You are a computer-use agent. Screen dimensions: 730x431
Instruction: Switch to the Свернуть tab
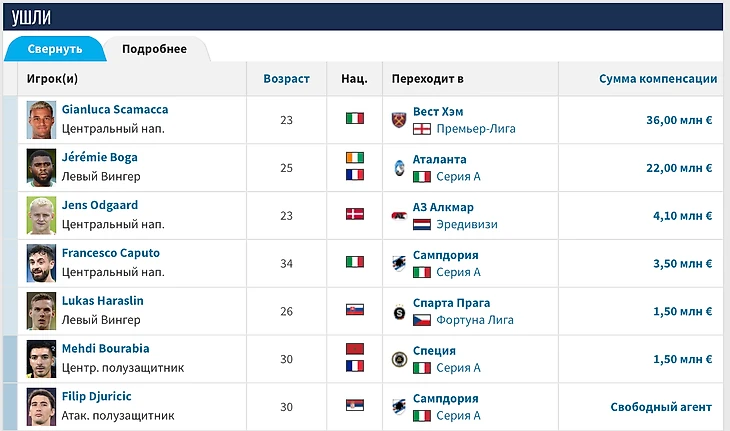[55, 49]
